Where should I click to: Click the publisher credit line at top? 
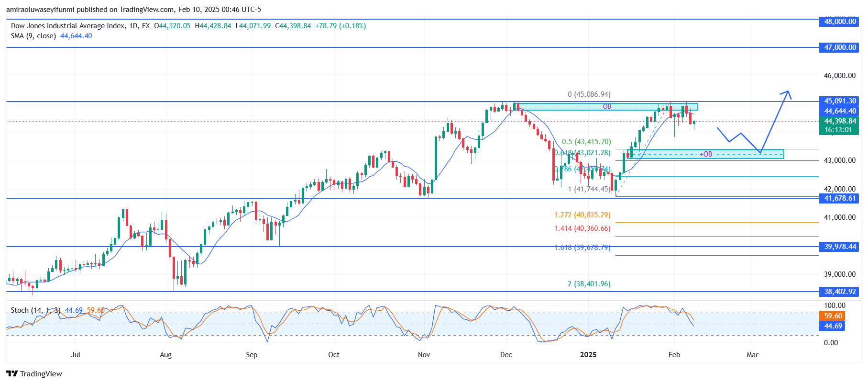pos(133,10)
